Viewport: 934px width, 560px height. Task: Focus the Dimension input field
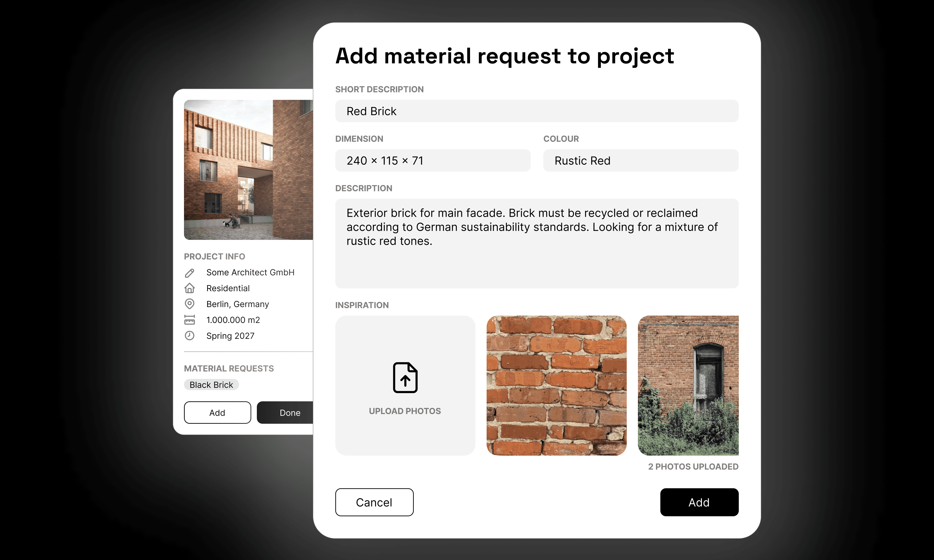pos(433,161)
